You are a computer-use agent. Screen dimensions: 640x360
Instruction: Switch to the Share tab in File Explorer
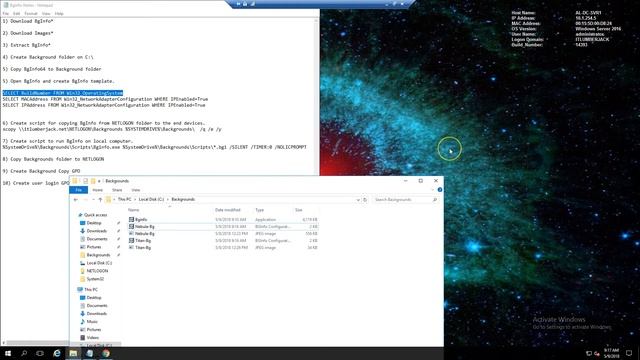point(117,190)
